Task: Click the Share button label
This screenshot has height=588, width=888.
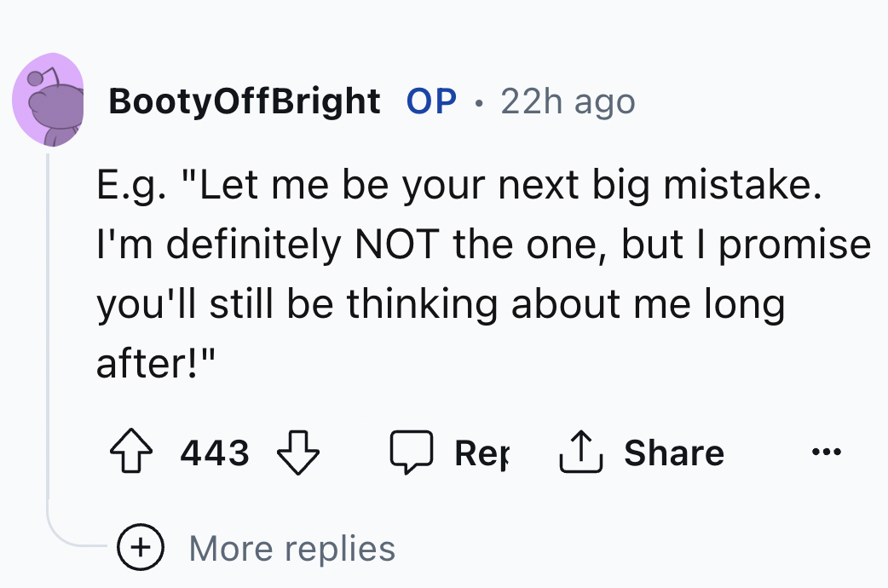Action: [x=673, y=453]
